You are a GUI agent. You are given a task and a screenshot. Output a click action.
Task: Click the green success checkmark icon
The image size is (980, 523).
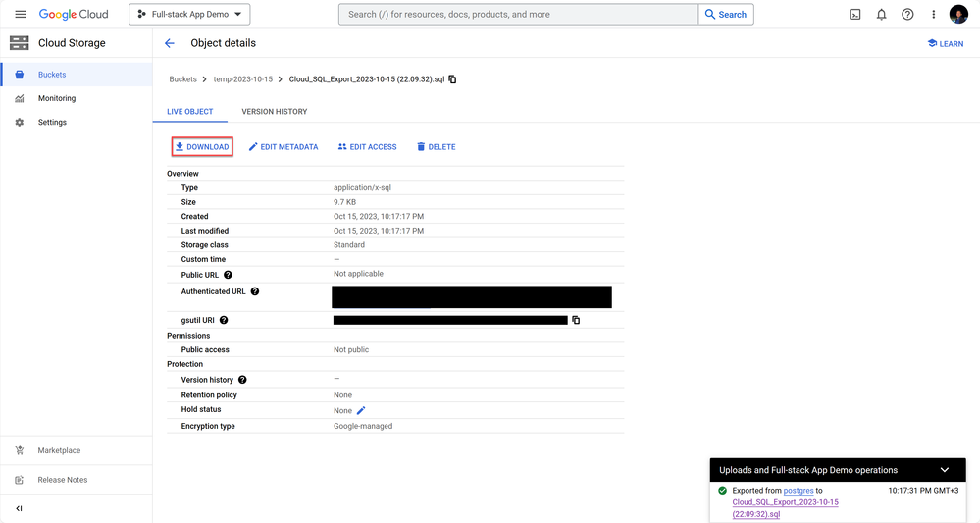coord(723,491)
